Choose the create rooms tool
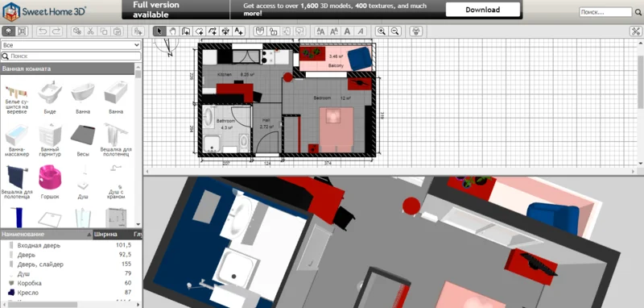 (x=199, y=31)
